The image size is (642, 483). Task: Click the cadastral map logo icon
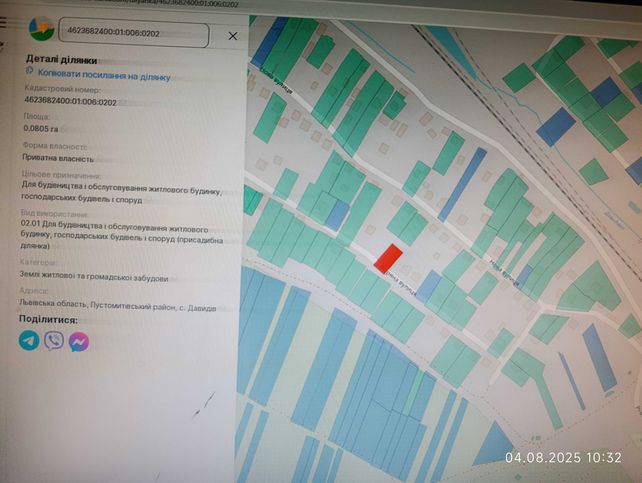42,28
